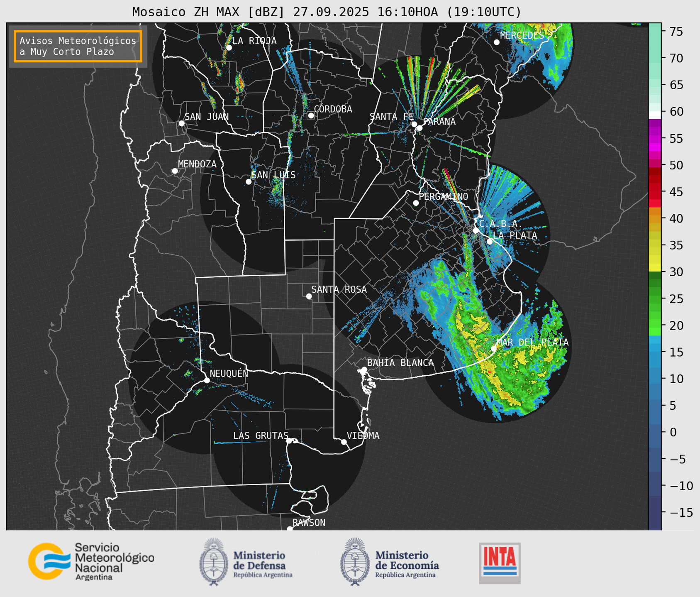The height and width of the screenshot is (597, 700).
Task: Click the Pergamino city label
Action: click(x=443, y=196)
